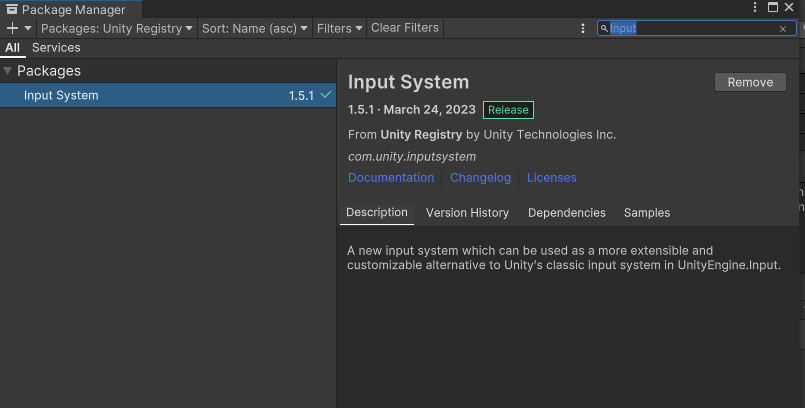The width and height of the screenshot is (805, 408).
Task: Open the three-dot menu beside search field
Action: coord(583,28)
